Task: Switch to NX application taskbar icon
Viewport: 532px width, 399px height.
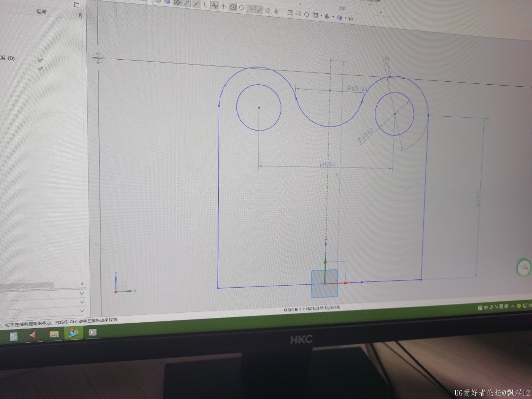Action: (x=73, y=333)
